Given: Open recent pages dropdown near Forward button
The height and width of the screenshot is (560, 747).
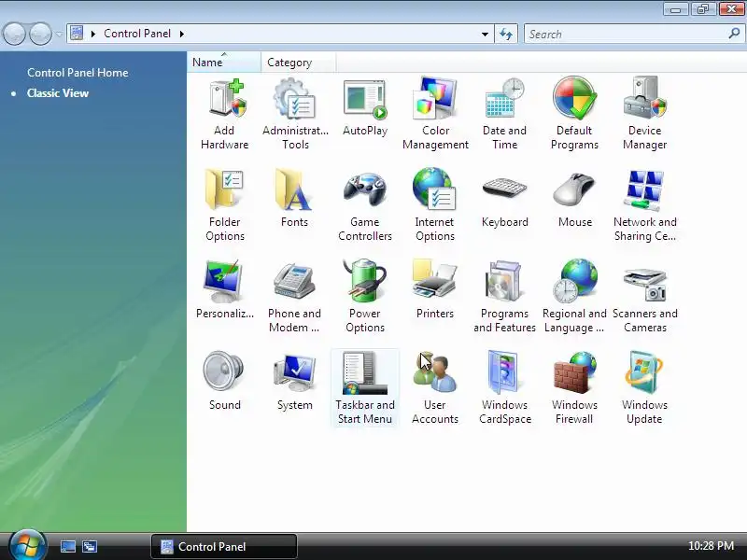Looking at the screenshot, I should coord(59,35).
